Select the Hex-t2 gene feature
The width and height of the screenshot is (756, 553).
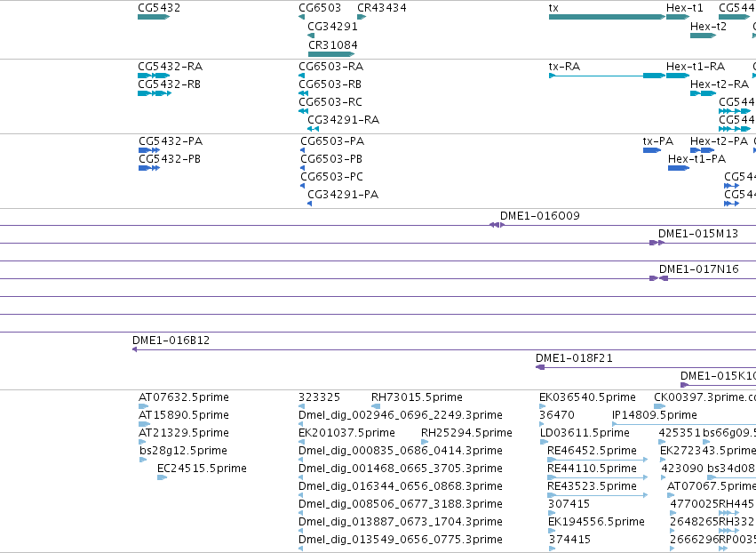[x=703, y=36]
